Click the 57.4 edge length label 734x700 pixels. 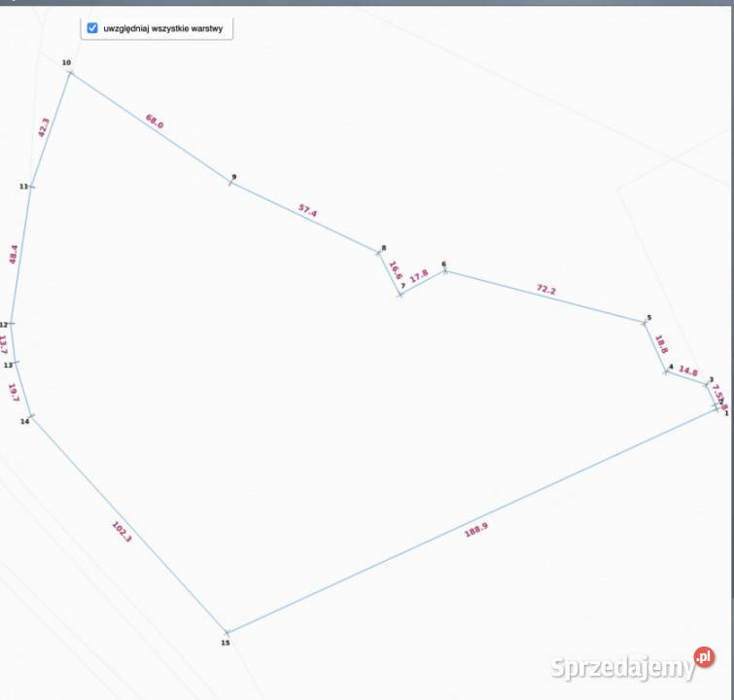point(308,211)
